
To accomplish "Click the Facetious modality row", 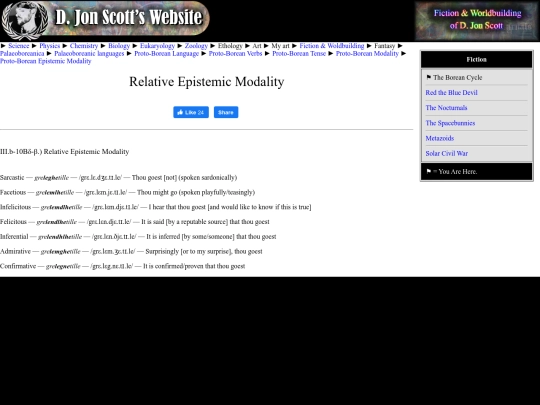I will pyautogui.click(x=127, y=193).
